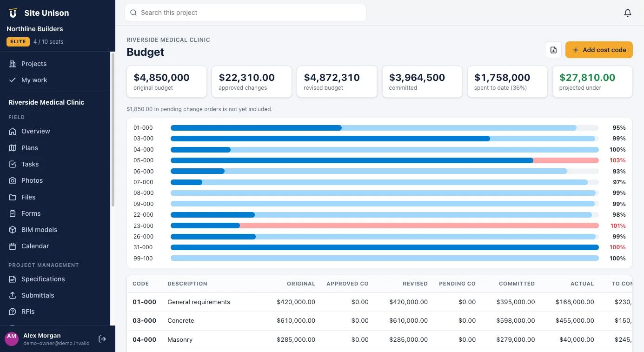Click the Files folder icon
The height and width of the screenshot is (352, 644).
pos(13,197)
